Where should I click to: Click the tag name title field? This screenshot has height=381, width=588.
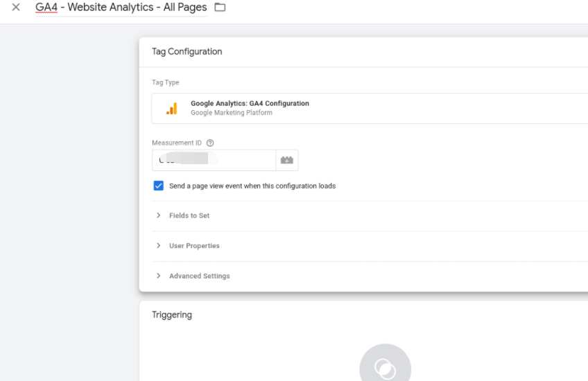click(121, 8)
